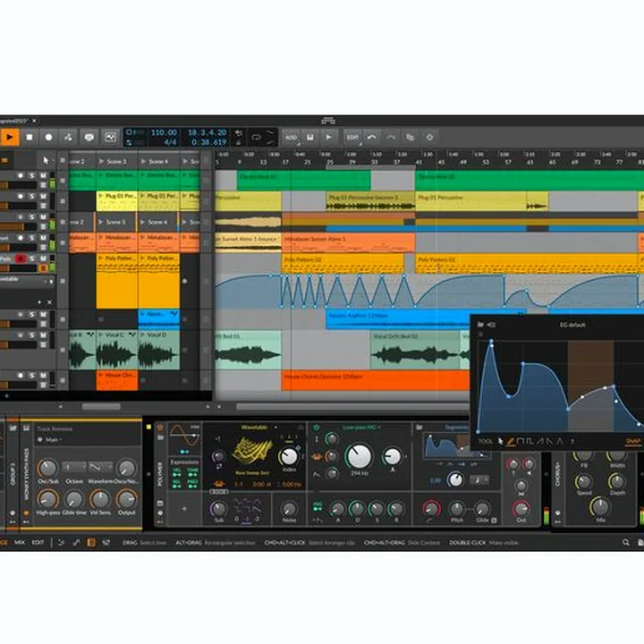This screenshot has width=644, height=644.
Task: Adjust the volume fader of the group track
Action: tap(18, 226)
